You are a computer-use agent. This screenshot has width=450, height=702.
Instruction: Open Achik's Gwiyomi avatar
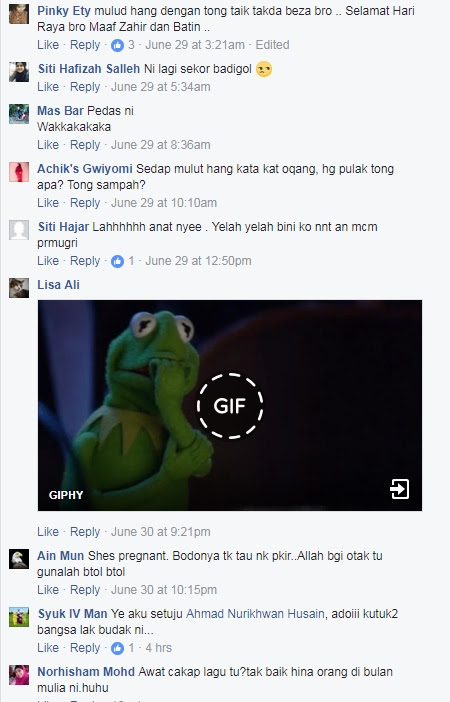click(x=19, y=172)
